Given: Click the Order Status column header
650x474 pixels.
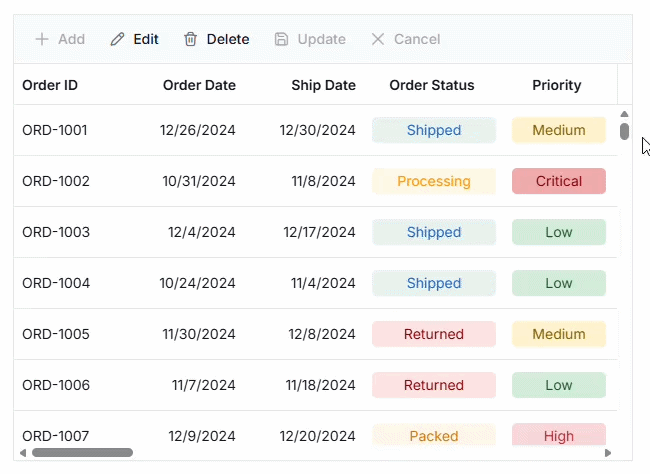Looking at the screenshot, I should tap(432, 85).
